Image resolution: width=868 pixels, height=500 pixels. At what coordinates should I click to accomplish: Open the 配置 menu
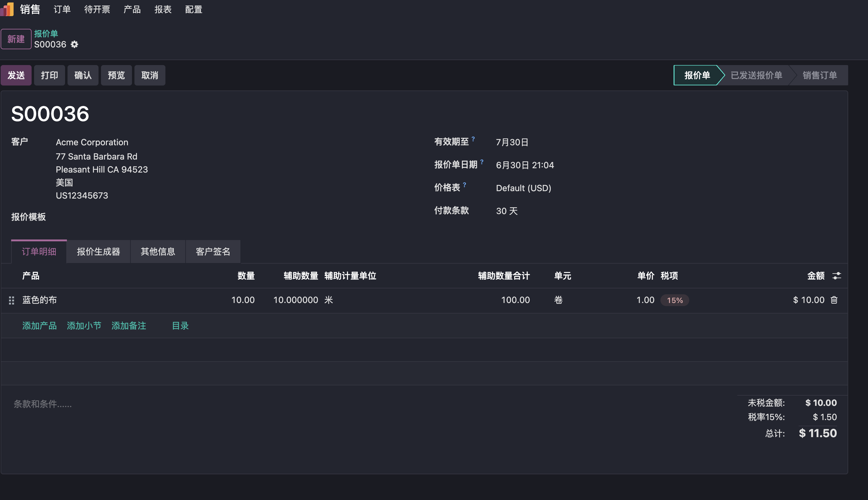click(194, 9)
